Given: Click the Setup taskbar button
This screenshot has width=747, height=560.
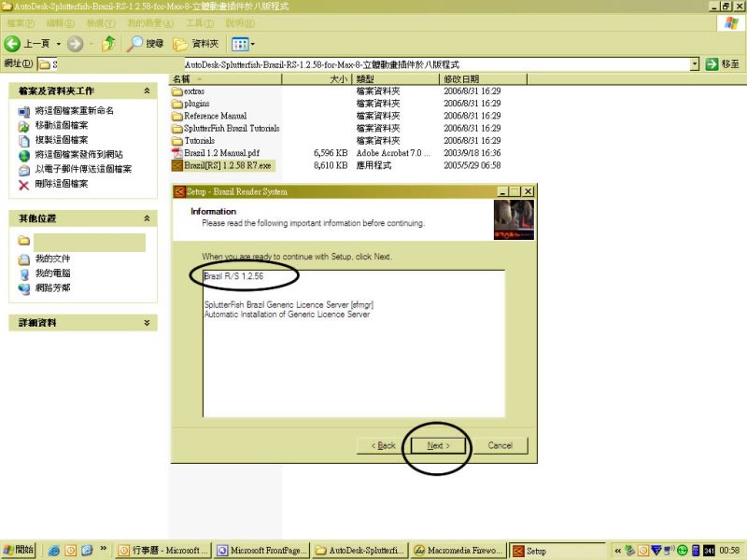Looking at the screenshot, I should 556,551.
